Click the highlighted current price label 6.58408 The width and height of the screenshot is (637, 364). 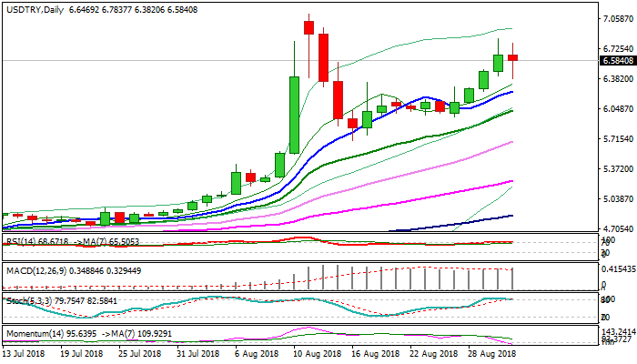pyautogui.click(x=617, y=61)
